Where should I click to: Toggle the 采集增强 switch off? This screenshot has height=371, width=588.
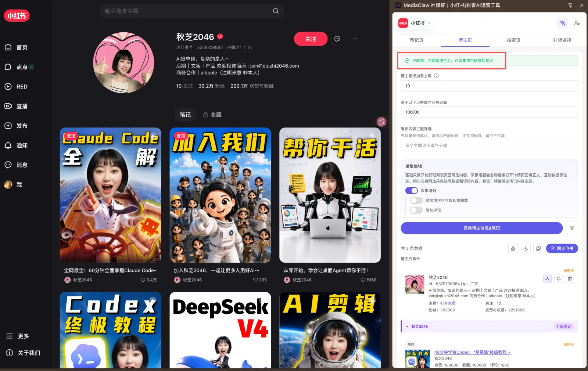[x=412, y=191]
